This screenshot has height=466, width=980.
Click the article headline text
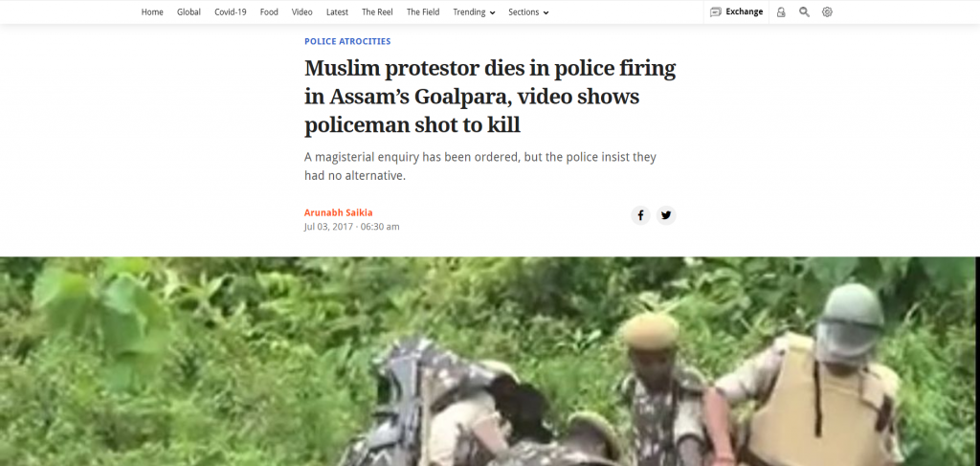click(490, 97)
